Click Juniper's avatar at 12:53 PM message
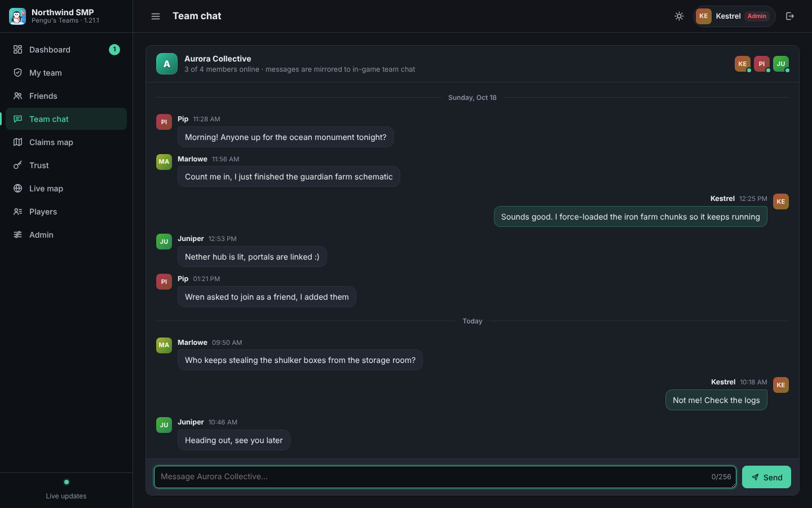 164,242
